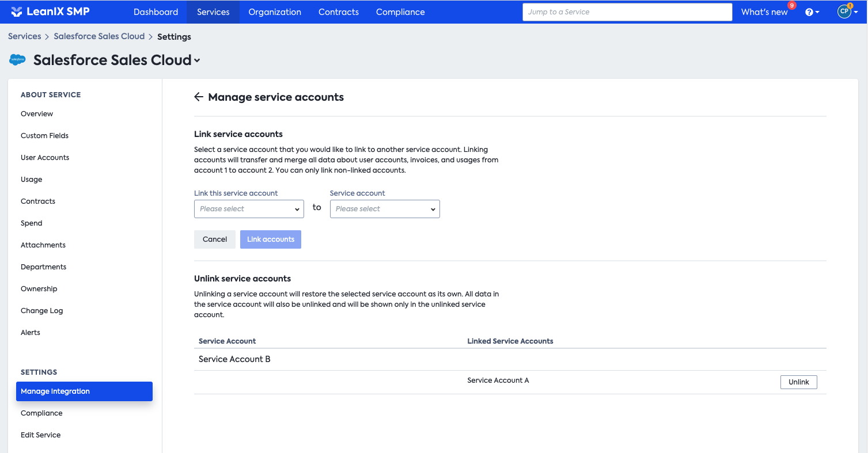Open Usage in the sidebar
The width and height of the screenshot is (868, 453).
pos(32,180)
